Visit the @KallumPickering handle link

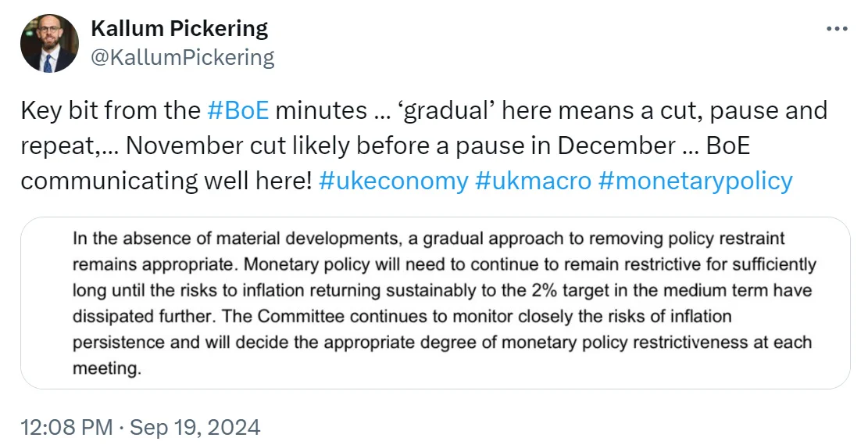click(x=183, y=57)
